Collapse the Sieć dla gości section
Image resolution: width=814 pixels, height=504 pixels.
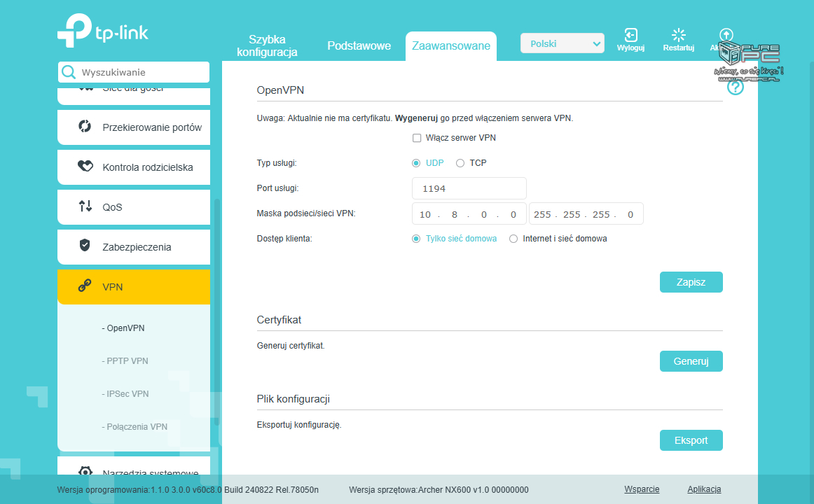(133, 88)
